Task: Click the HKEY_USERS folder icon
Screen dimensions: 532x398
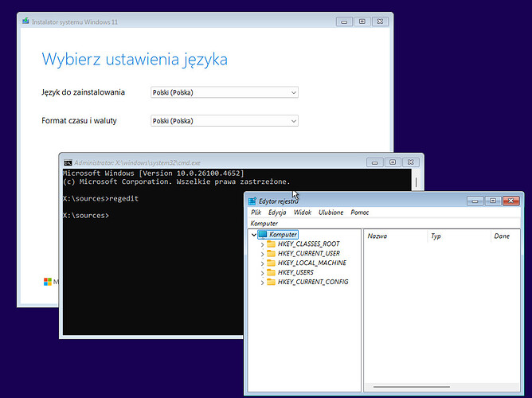Action: tap(271, 272)
